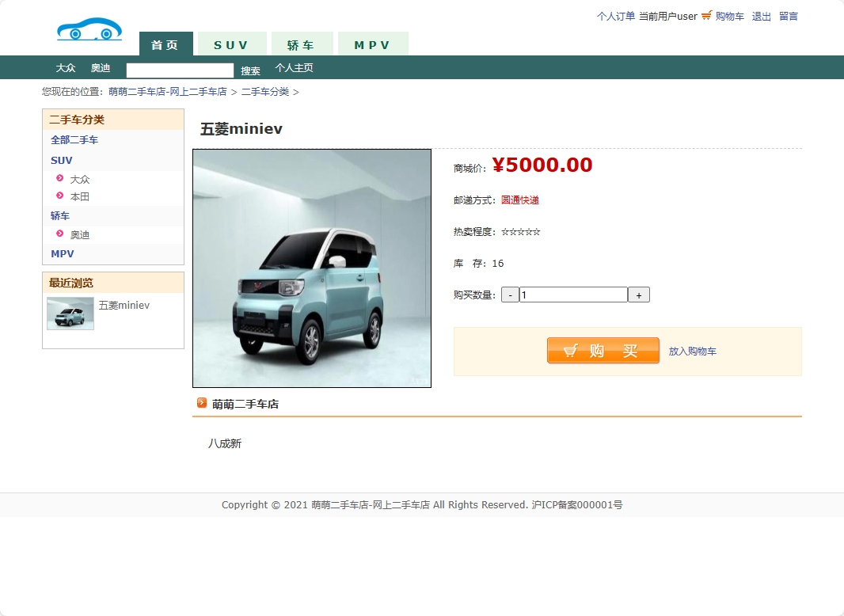Open 奥迪 in the green navigation bar
Screen dimensions: 844x616
(100, 68)
